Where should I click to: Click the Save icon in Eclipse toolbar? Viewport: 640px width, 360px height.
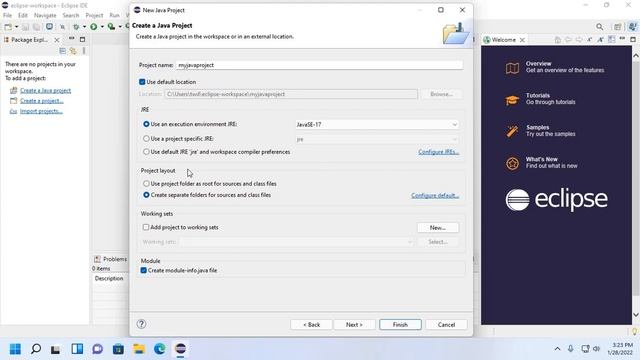25,27
